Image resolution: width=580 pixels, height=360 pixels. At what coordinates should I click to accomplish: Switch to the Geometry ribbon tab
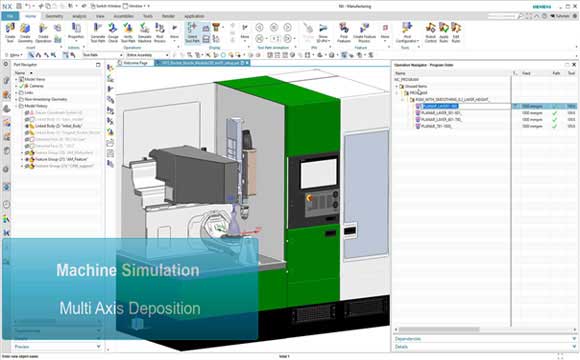pos(54,16)
